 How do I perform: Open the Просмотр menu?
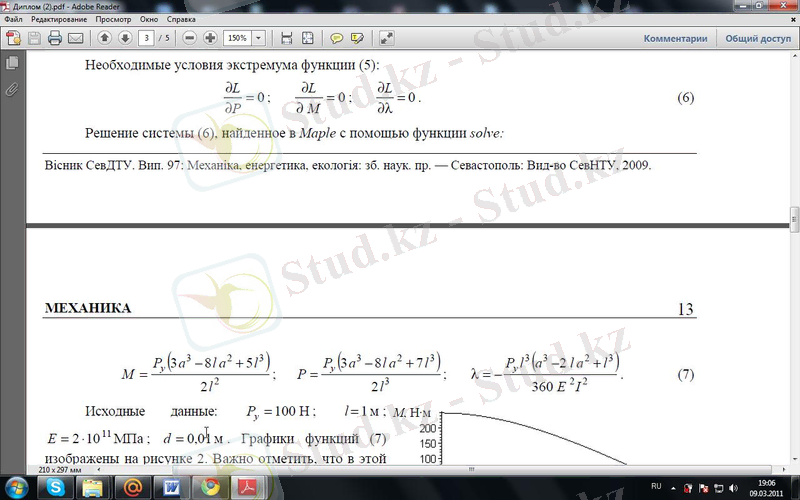tap(113, 19)
